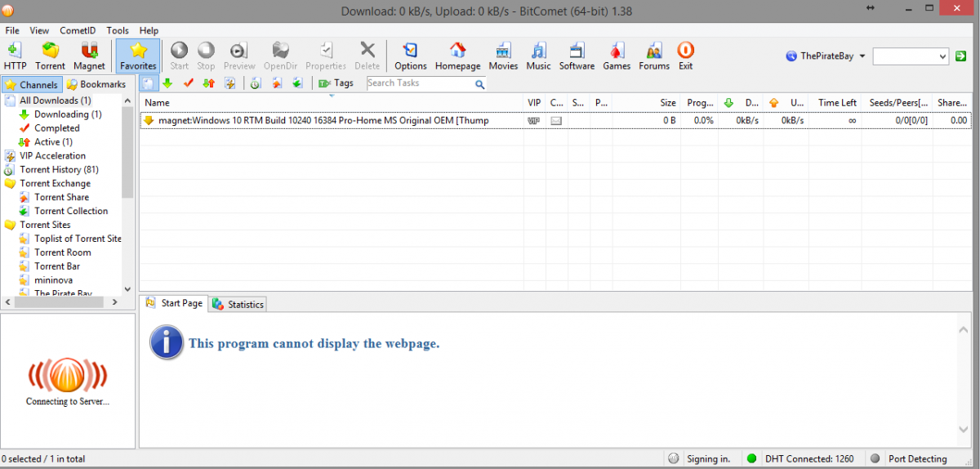Filter by downloading green arrow icon

[167, 83]
